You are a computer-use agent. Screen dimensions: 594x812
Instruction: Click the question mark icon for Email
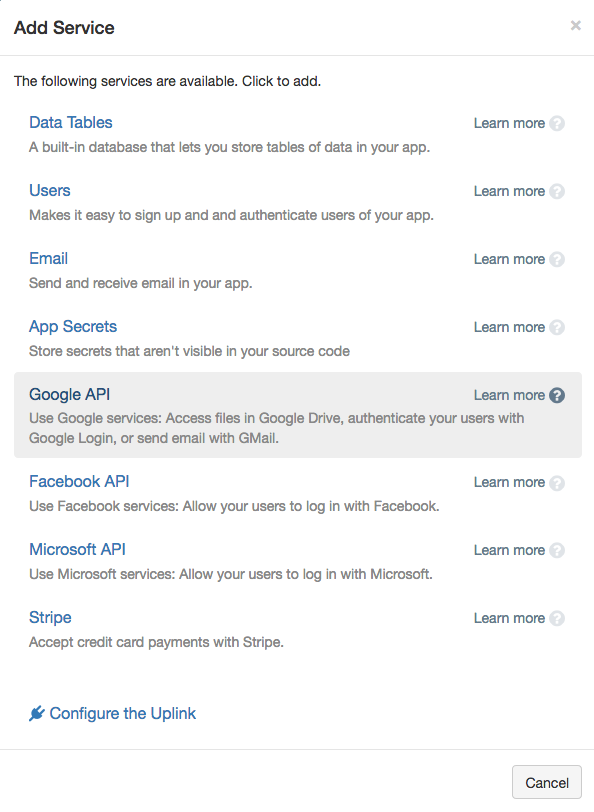559,259
